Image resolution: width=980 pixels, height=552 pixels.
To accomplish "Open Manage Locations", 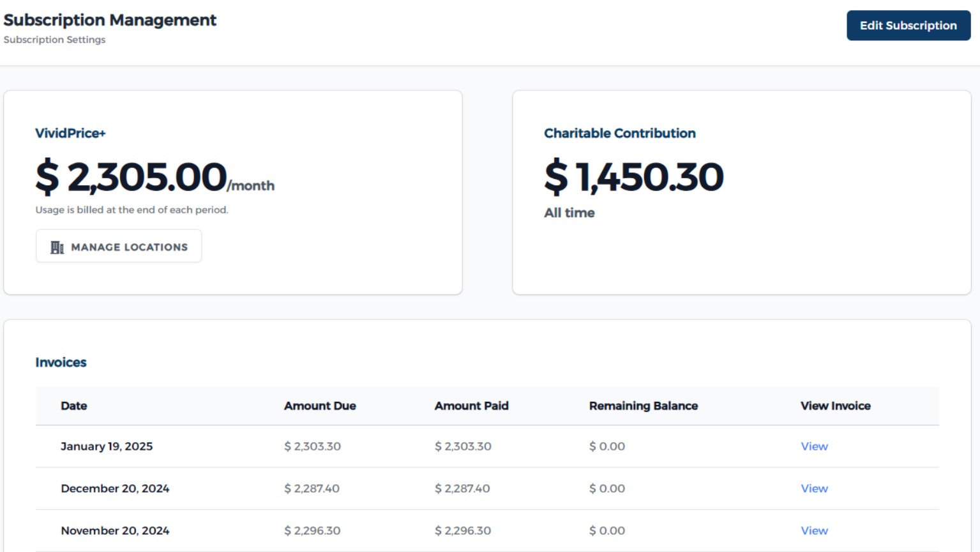I will [x=119, y=247].
